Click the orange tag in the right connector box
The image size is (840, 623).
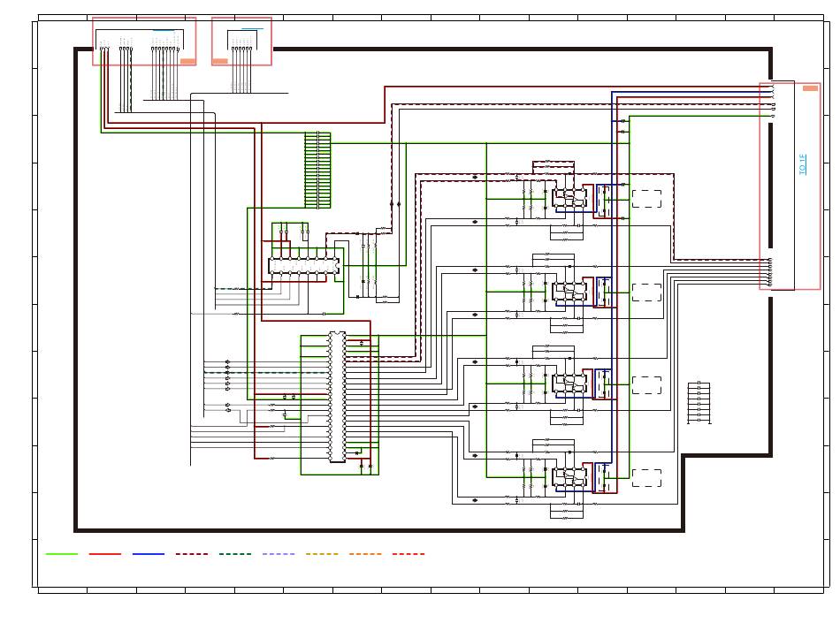[810, 87]
